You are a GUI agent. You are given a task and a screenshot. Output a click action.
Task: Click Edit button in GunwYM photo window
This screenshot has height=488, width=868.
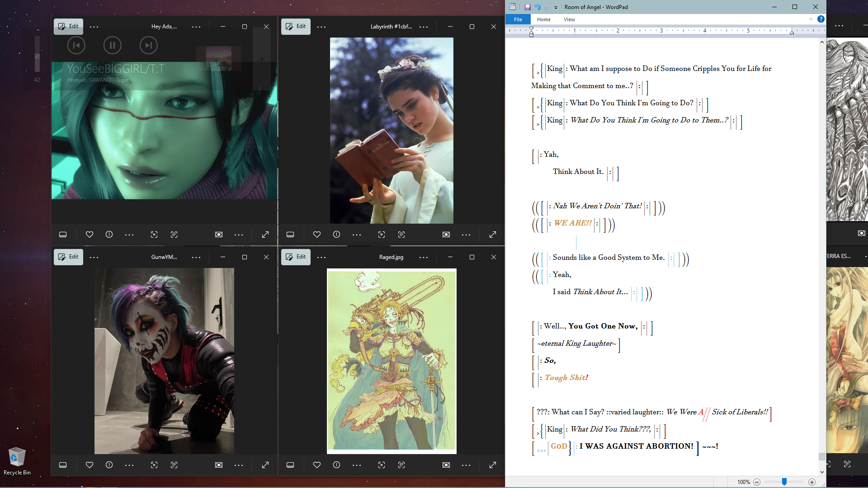pos(68,257)
